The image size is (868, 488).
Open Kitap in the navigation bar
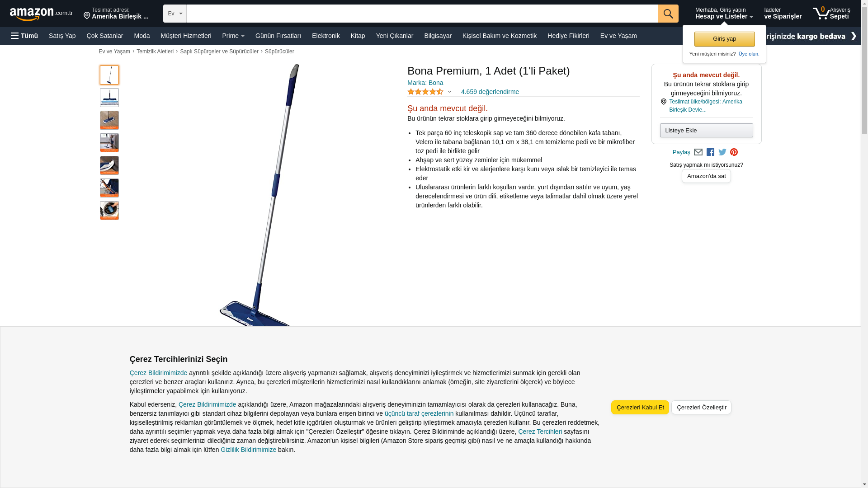click(x=358, y=36)
